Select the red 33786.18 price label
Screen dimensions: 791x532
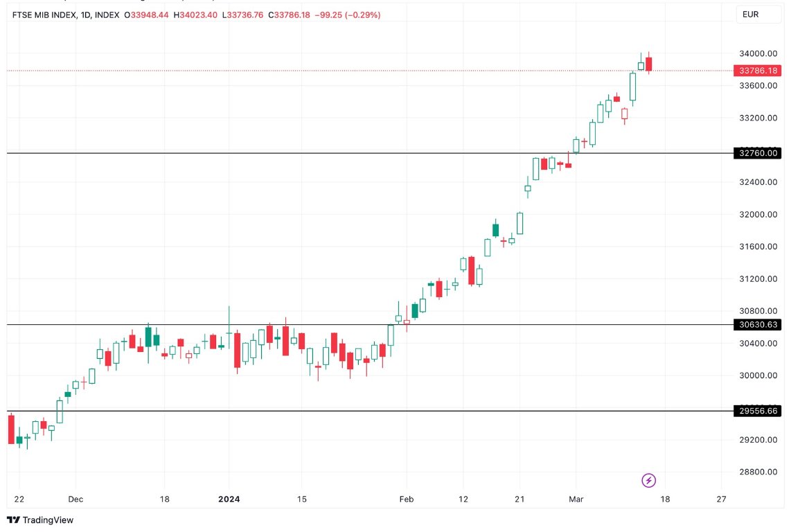757,71
